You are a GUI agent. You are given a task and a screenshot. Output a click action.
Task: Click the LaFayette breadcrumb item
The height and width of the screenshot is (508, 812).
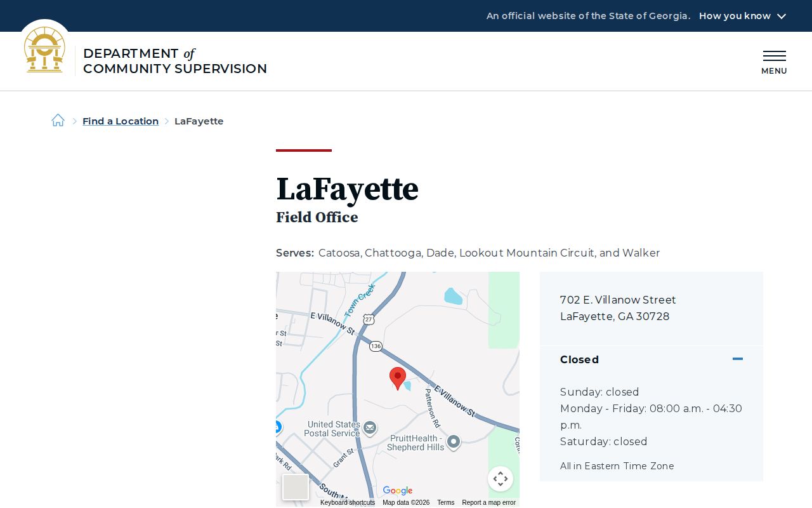coord(199,121)
